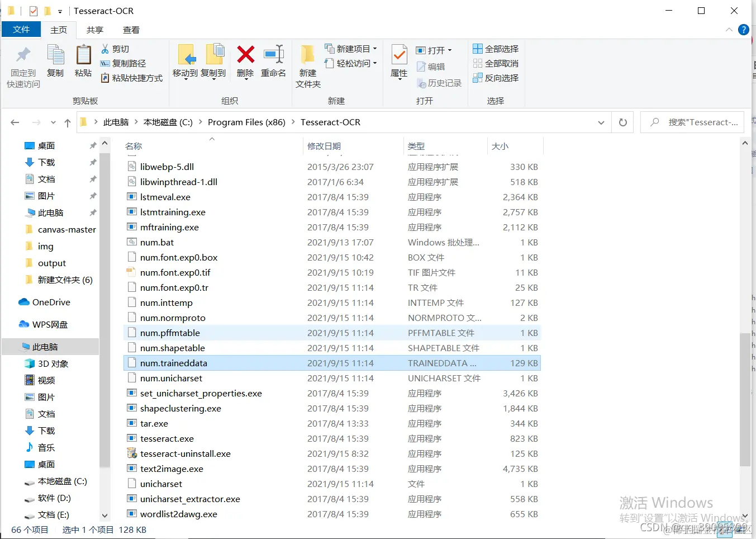Click the red Delete icon
This screenshot has width=756, height=539.
pyautogui.click(x=245, y=55)
